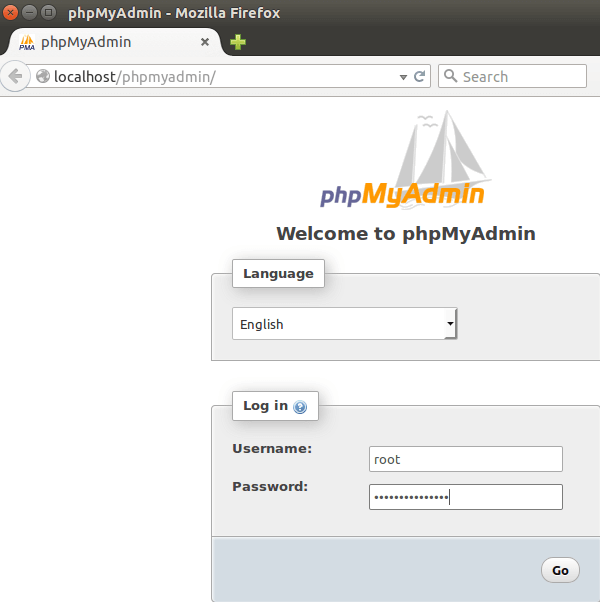The width and height of the screenshot is (600, 602).
Task: Click the Go button to log in
Action: tap(560, 570)
